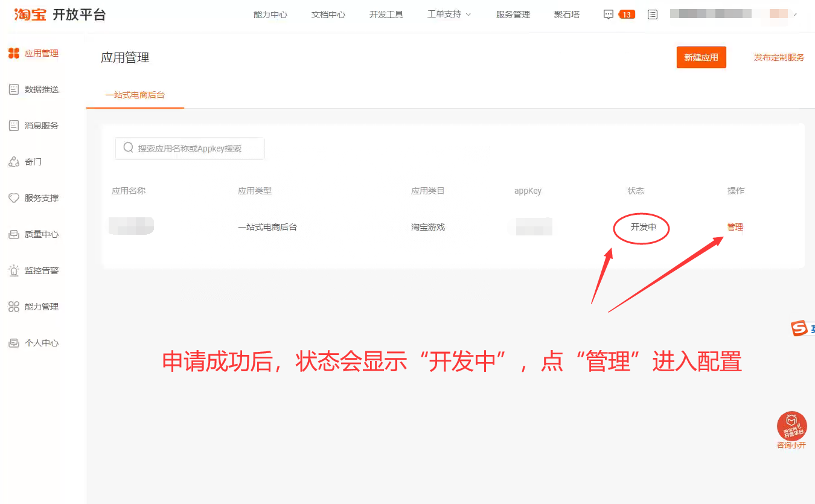Open the message notification icon
The width and height of the screenshot is (815, 504).
pyautogui.click(x=609, y=14)
